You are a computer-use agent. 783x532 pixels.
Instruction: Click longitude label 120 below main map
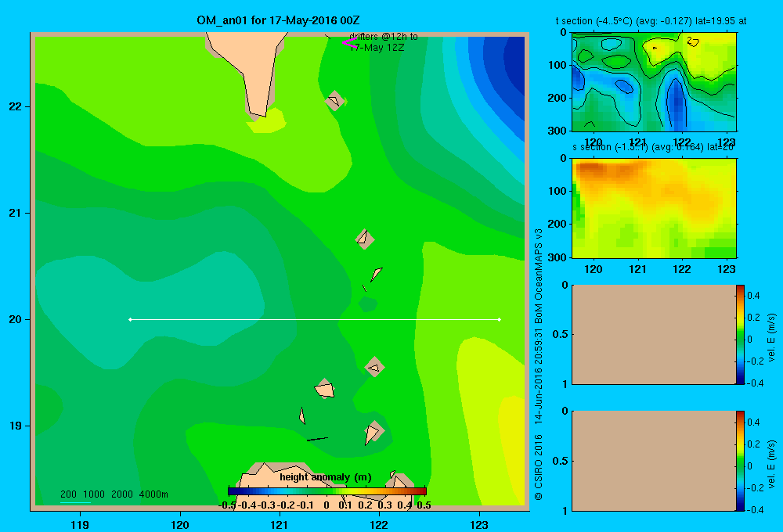180,524
